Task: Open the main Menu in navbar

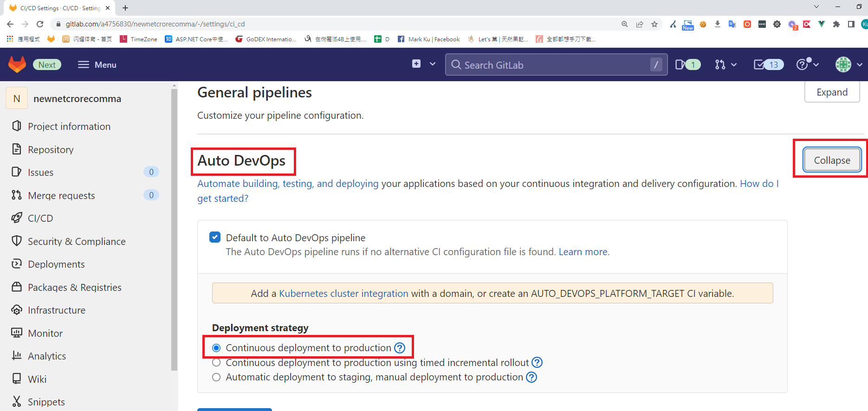Action: (x=97, y=65)
